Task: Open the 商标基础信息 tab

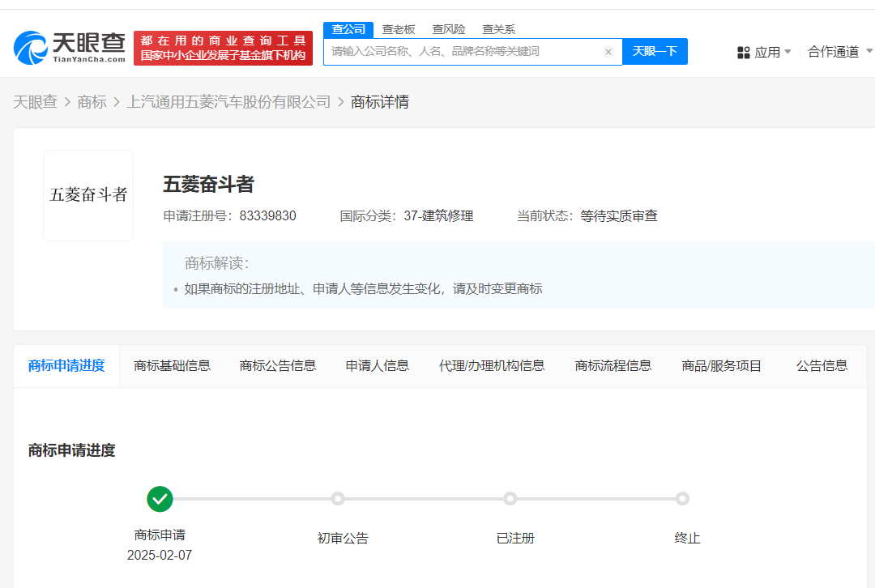Action: (x=172, y=366)
